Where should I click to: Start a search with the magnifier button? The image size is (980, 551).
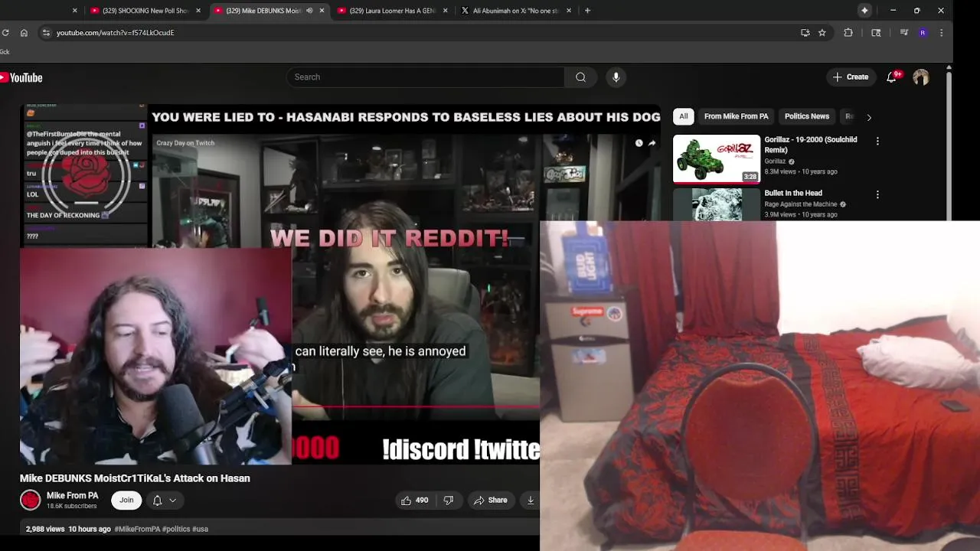point(580,77)
